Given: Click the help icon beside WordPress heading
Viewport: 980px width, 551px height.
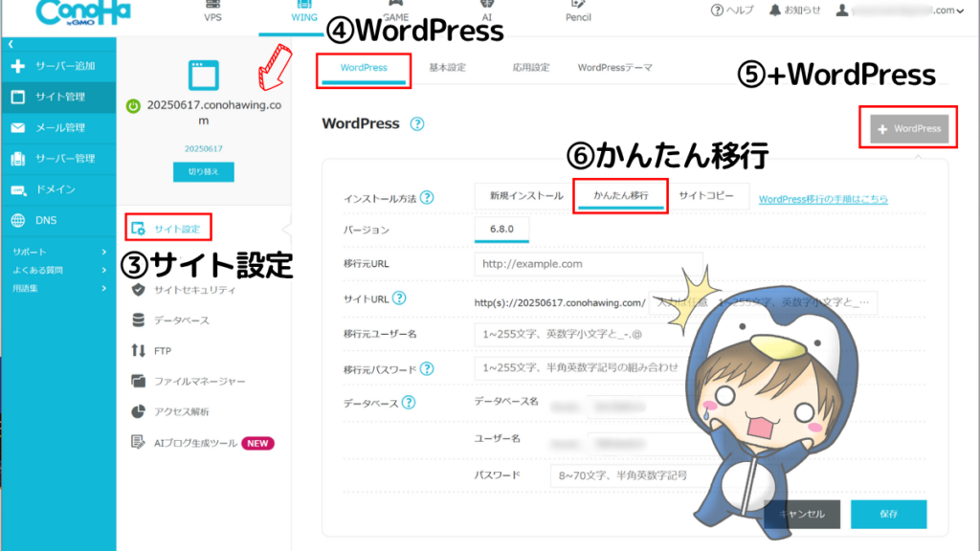Looking at the screenshot, I should 417,123.
